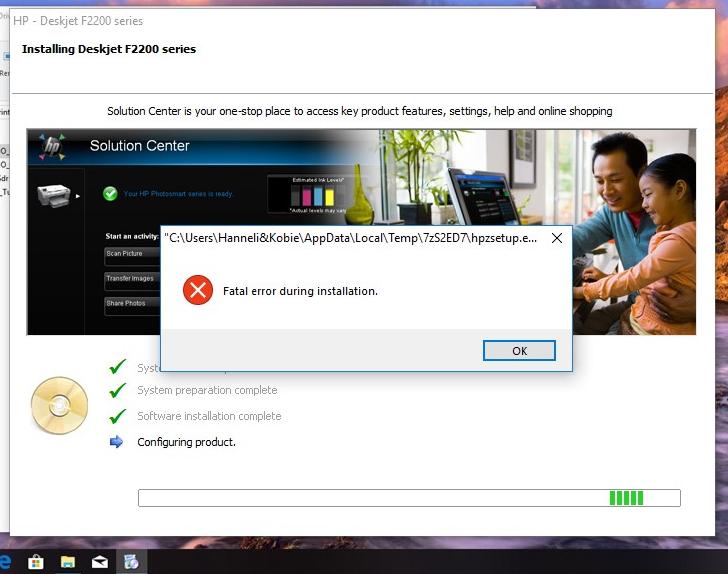Click the green ready checkmark in banner
The image size is (728, 574).
[110, 194]
